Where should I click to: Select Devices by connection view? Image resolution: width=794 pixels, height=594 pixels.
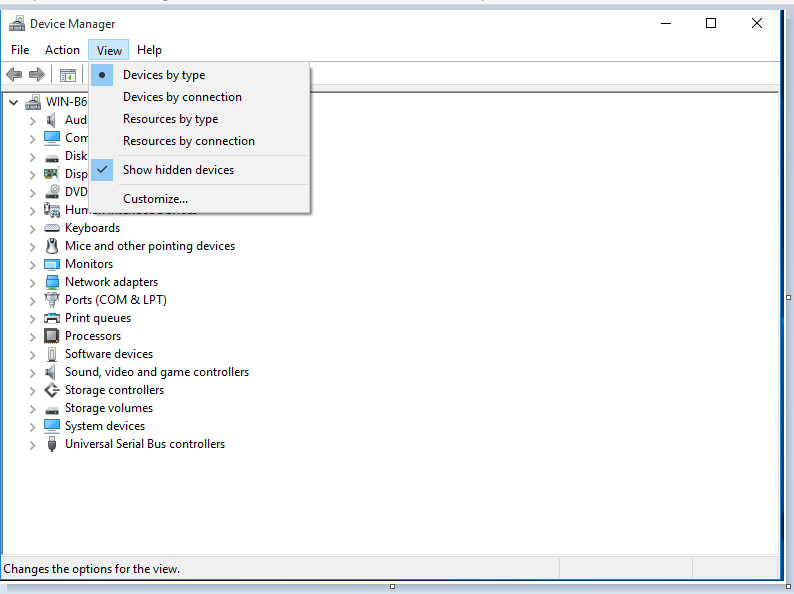pyautogui.click(x=200, y=97)
